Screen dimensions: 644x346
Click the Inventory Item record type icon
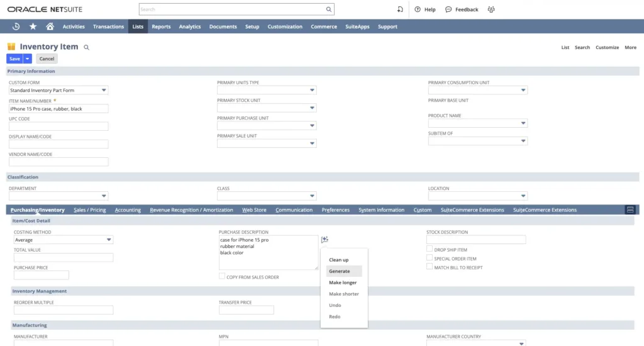[x=11, y=47]
